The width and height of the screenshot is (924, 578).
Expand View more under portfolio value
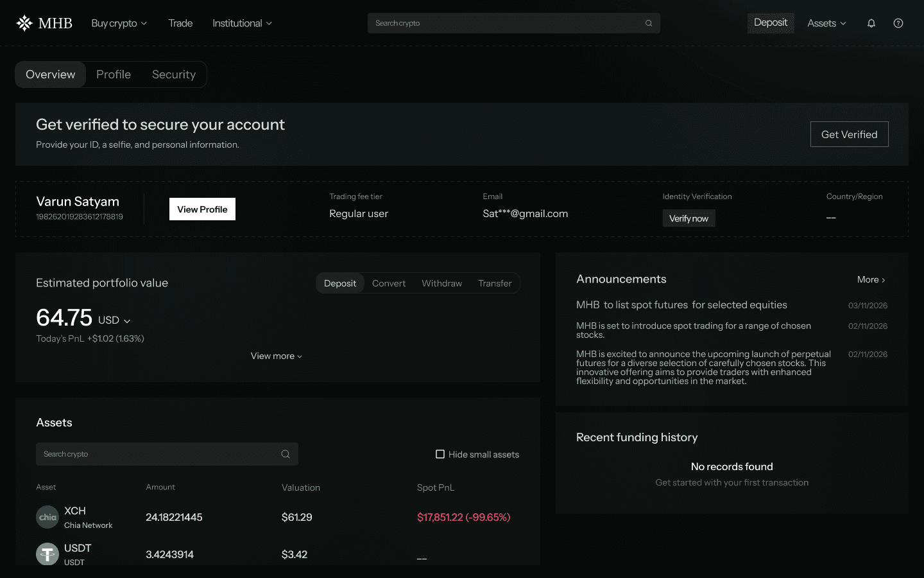coord(276,355)
